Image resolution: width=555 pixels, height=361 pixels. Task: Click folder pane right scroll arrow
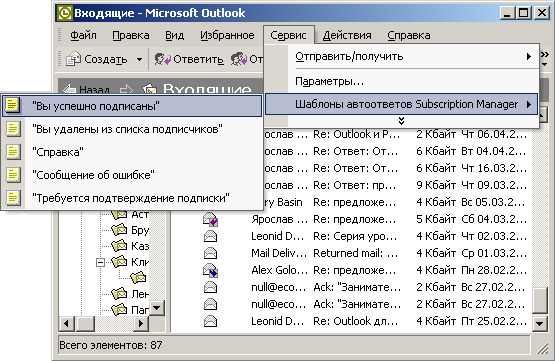141,323
